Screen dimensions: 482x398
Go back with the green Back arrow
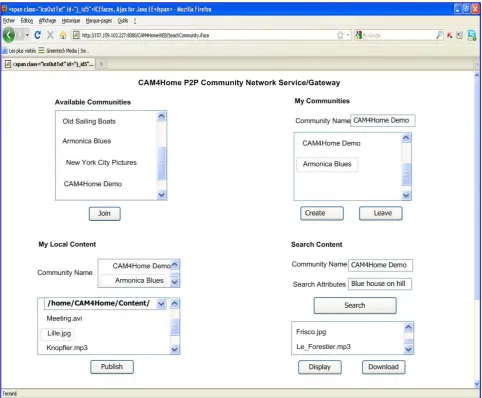[9, 35]
